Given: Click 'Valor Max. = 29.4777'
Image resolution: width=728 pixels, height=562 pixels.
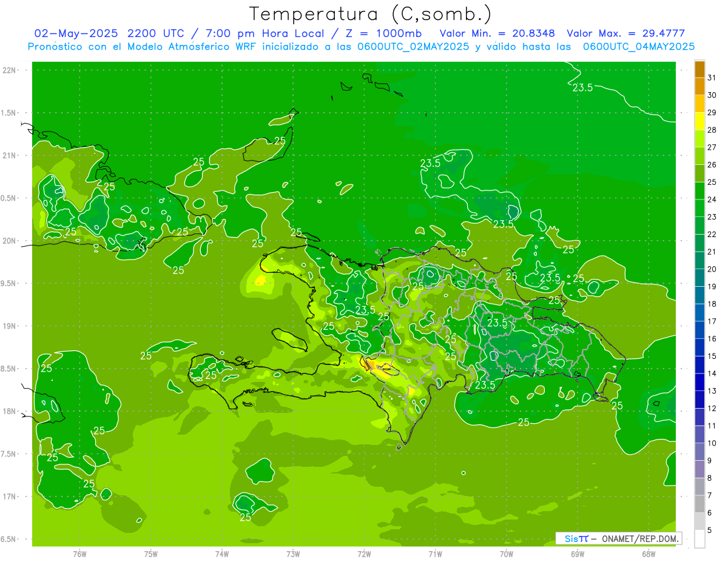Looking at the screenshot, I should [626, 33].
